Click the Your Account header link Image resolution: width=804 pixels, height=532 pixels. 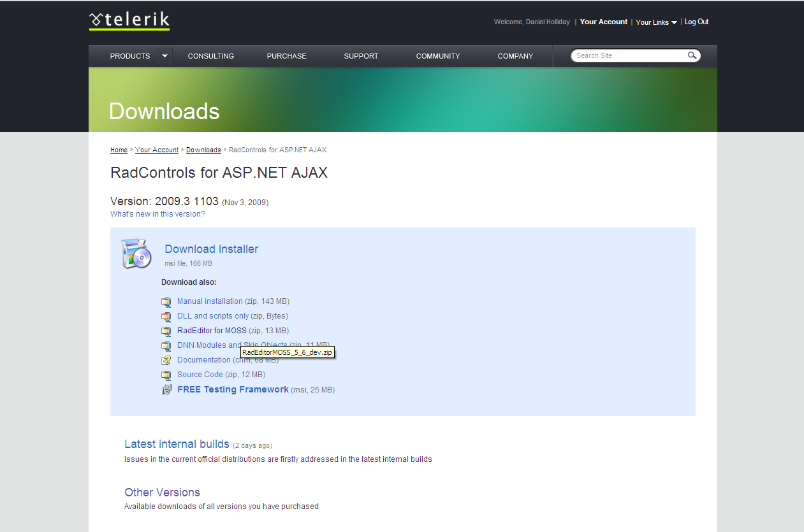604,22
